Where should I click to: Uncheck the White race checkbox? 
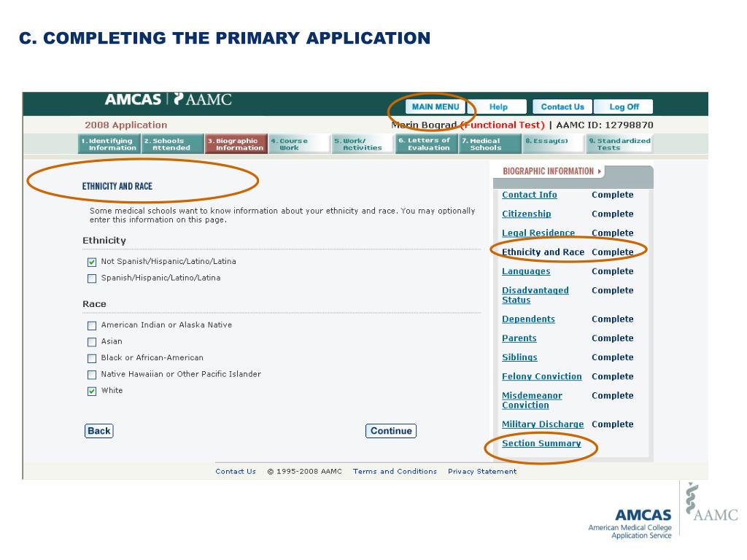coord(92,391)
